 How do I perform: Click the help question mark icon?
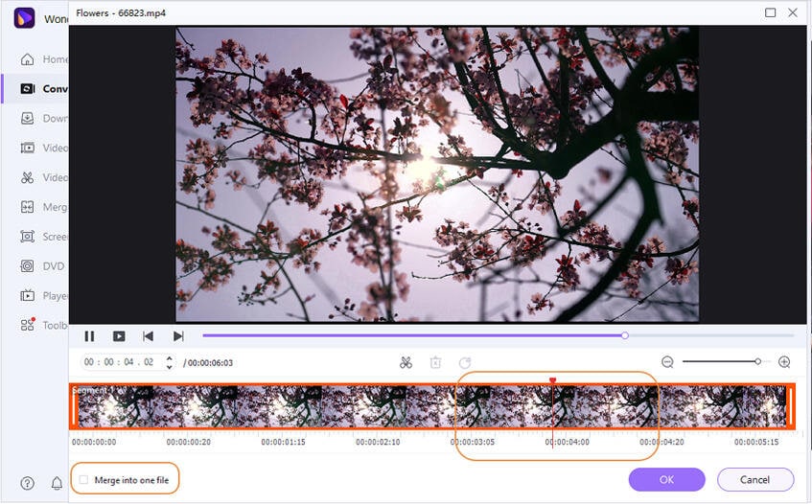coord(28,483)
